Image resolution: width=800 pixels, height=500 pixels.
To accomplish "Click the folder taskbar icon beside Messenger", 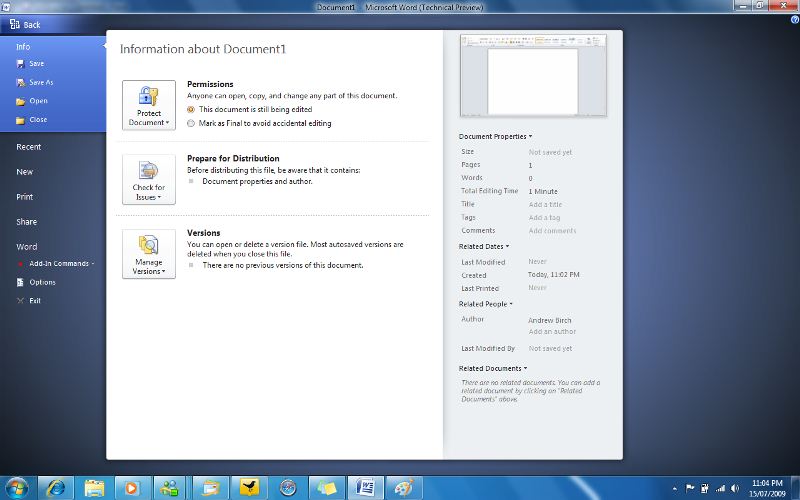I will point(210,488).
